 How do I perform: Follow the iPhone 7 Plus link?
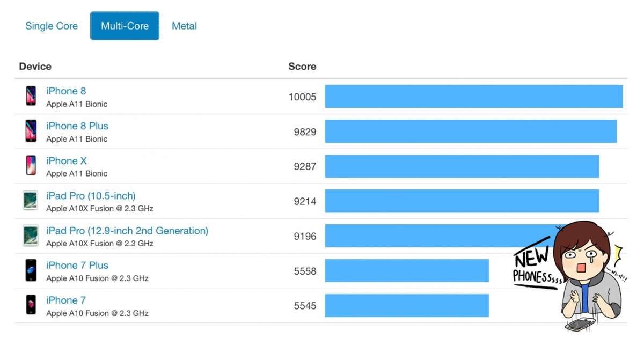pyautogui.click(x=77, y=266)
